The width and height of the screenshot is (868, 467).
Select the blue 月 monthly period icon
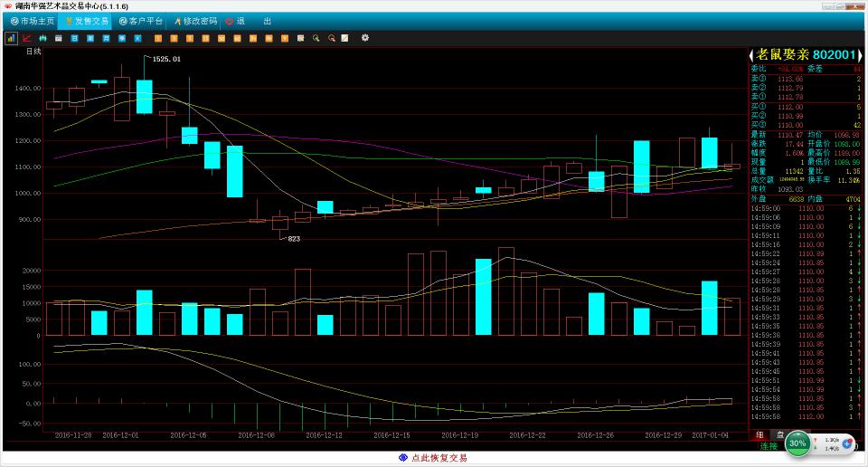click(x=107, y=38)
